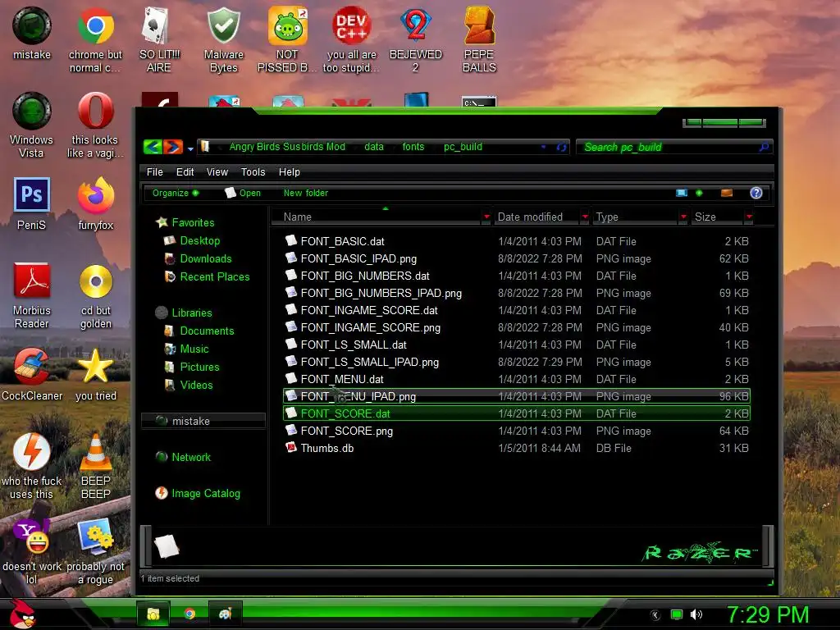Viewport: 840px width, 630px height.
Task: Click the orange forward arrow button
Action: tap(173, 147)
